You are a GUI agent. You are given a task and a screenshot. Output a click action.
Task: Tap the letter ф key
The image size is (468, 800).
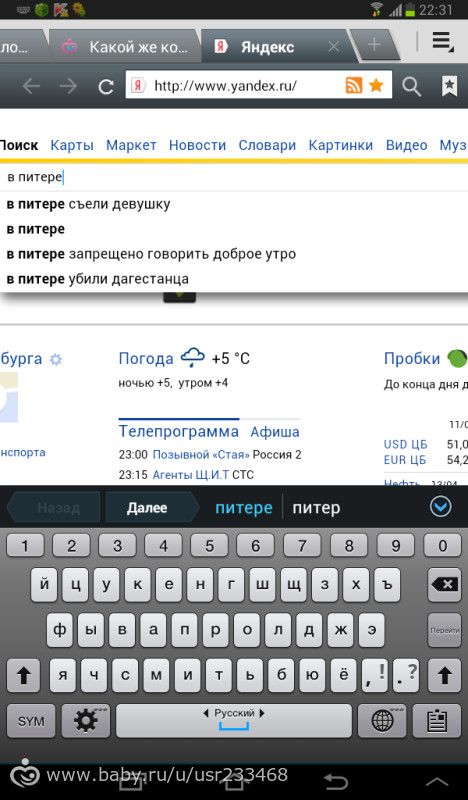(x=60, y=631)
